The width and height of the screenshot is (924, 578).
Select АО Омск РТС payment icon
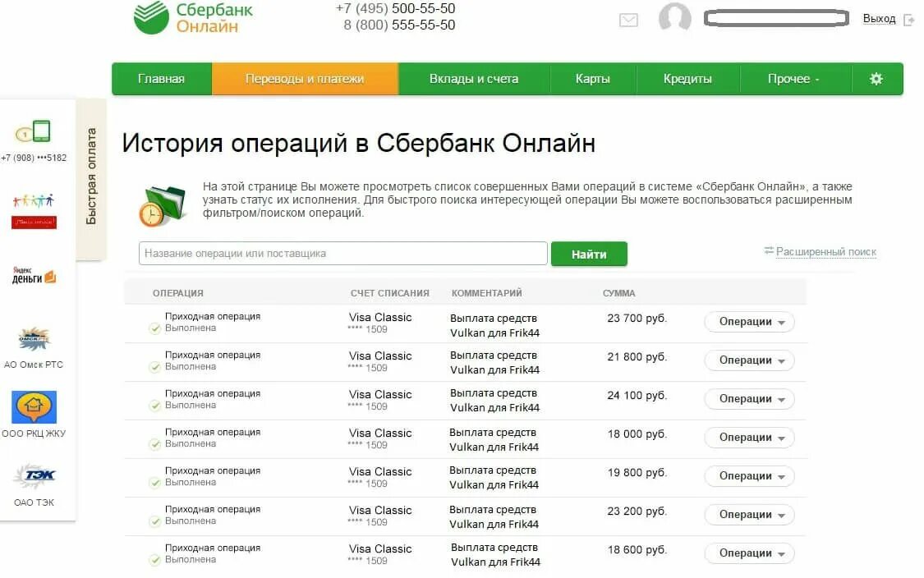(x=34, y=339)
